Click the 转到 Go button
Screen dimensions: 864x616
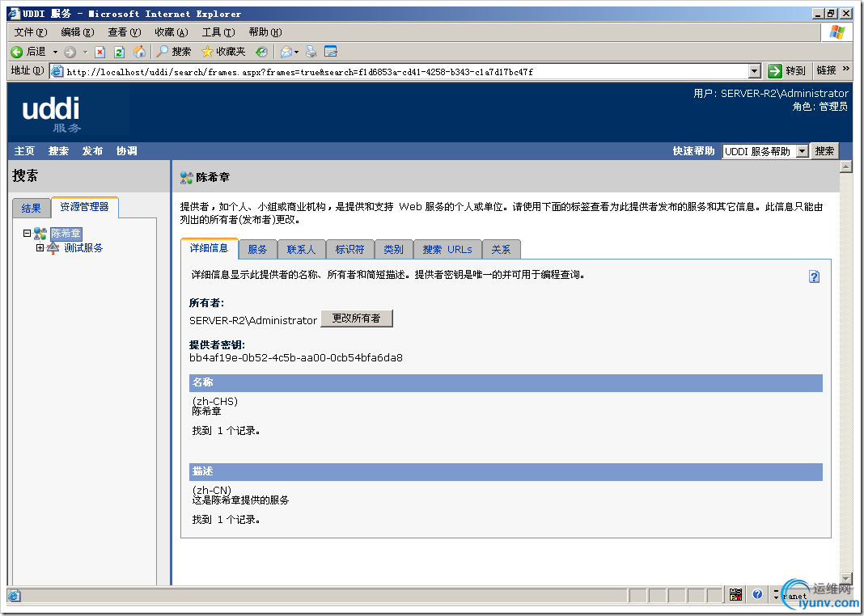click(786, 71)
